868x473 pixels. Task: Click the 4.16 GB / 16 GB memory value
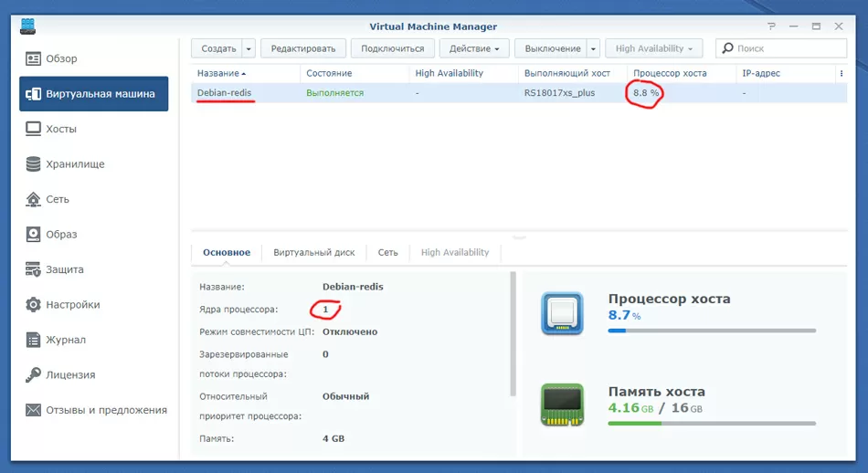point(655,408)
